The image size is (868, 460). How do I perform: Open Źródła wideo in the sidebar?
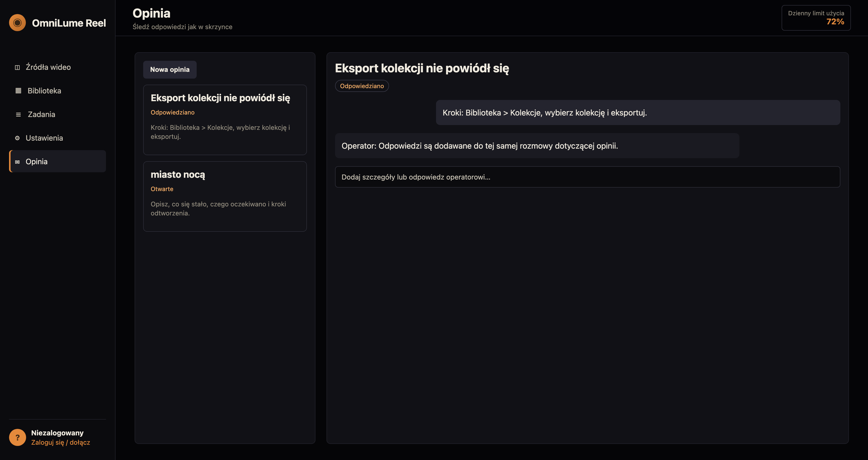[58, 67]
